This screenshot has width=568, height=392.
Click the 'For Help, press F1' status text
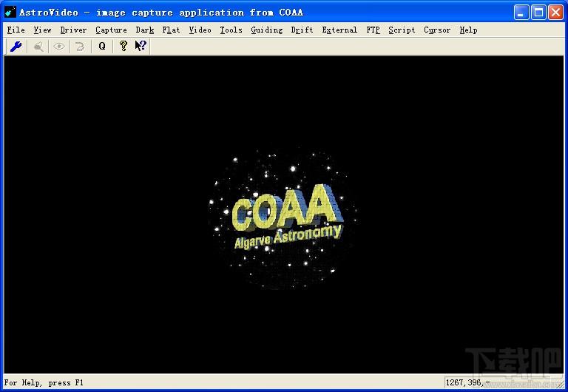tap(44, 382)
